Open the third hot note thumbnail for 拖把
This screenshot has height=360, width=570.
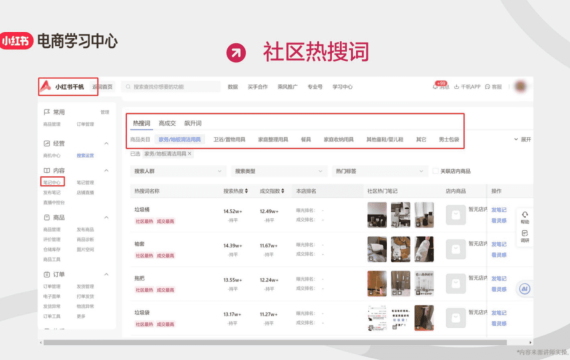[424, 284]
